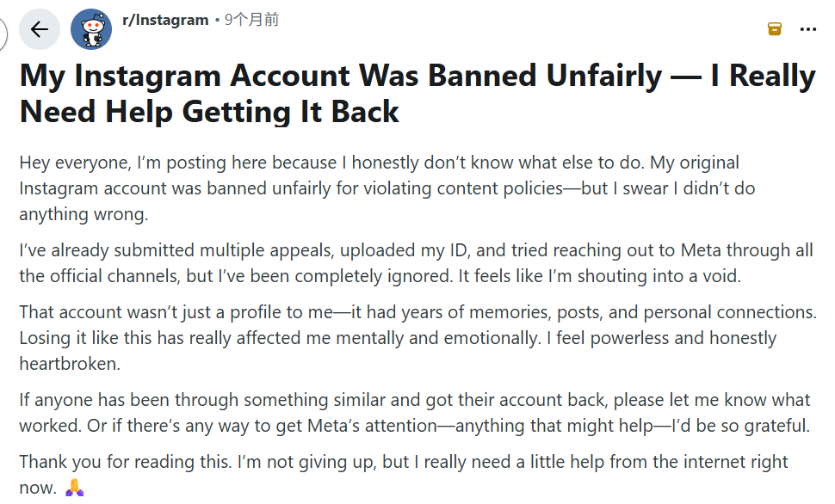This screenshot has width=835, height=504.
Task: Click the praying hands emoji
Action: pyautogui.click(x=73, y=488)
